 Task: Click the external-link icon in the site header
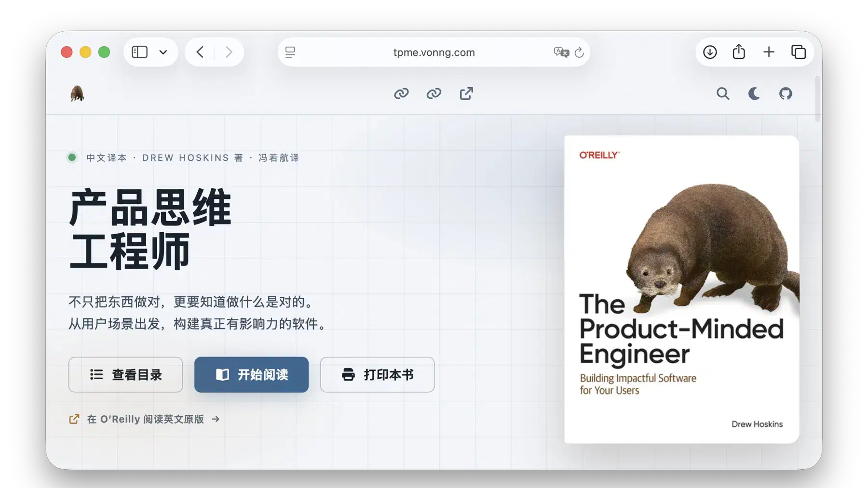tap(466, 93)
